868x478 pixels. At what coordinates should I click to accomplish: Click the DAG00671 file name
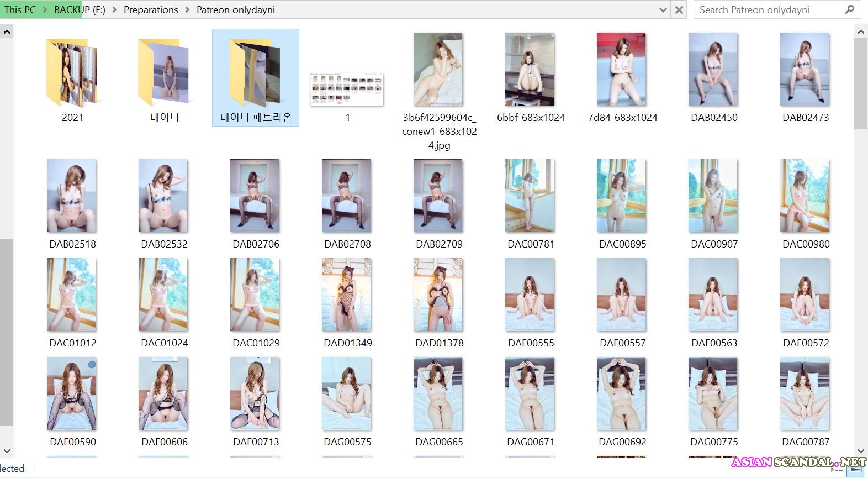[x=531, y=442]
